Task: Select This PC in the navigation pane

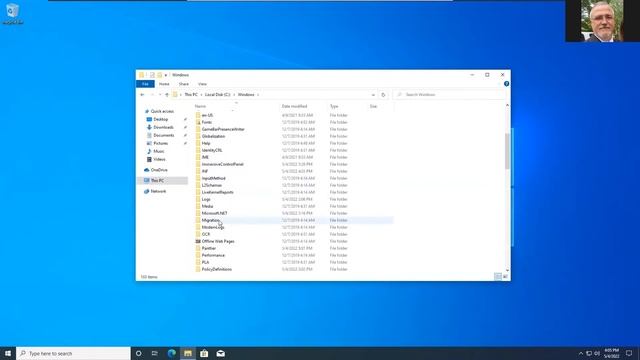Action: point(157,180)
